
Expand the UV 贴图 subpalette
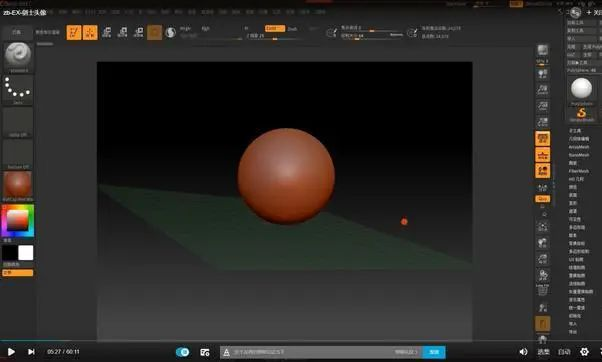[x=577, y=260]
